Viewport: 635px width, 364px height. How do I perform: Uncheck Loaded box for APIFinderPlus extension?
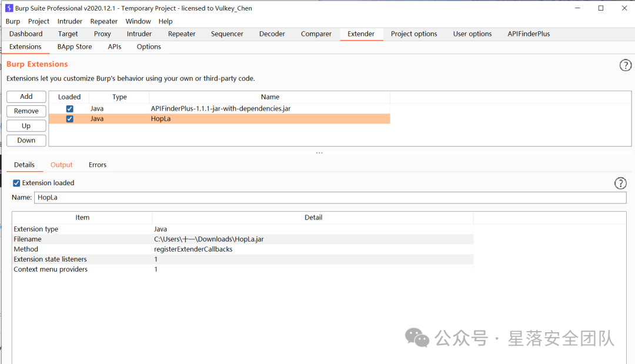coord(69,109)
